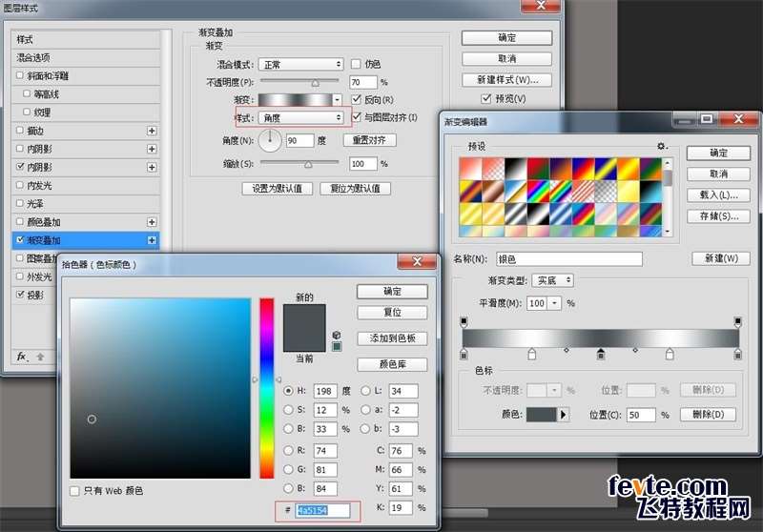Select the S saturation radio button

pyautogui.click(x=289, y=410)
